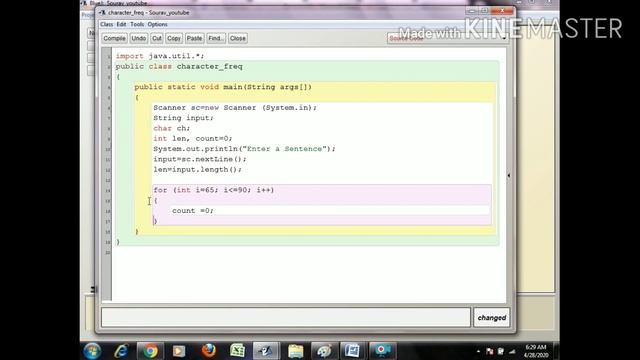Launch Internet Explorer from the taskbar
This screenshot has width=640, height=360.
click(x=121, y=351)
